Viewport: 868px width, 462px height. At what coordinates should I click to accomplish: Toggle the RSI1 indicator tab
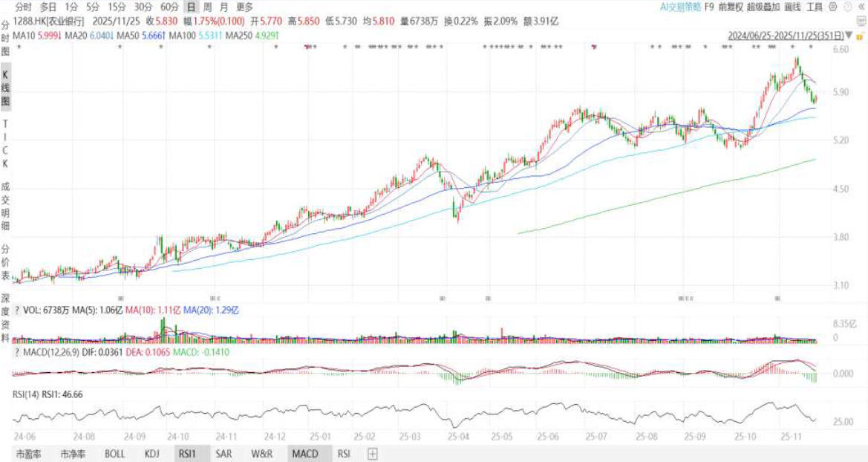(x=185, y=453)
